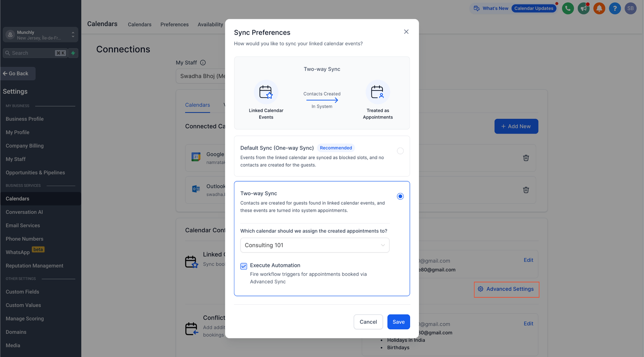This screenshot has width=644, height=357.
Task: Open Conversation AI in settings sidebar
Action: [x=24, y=212]
